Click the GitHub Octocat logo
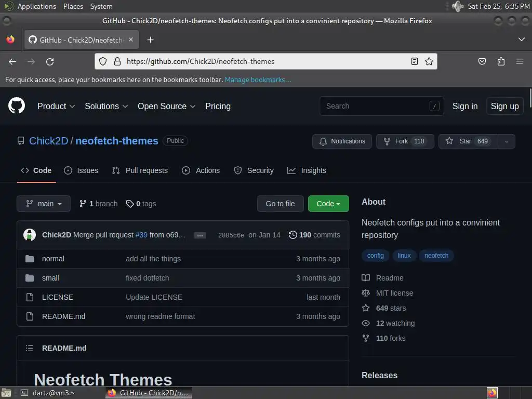This screenshot has width=532, height=399. pos(17,106)
